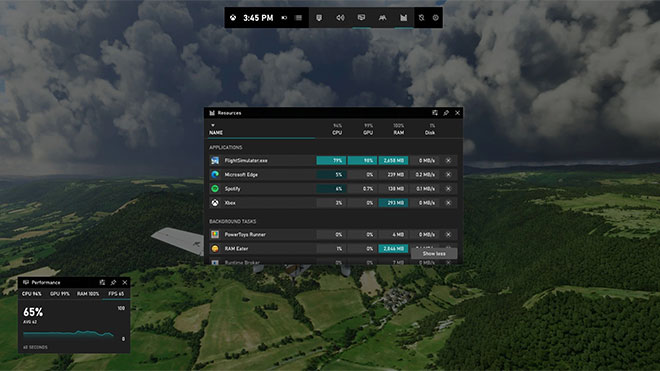Switch to the RAM 100% performance tab
This screenshot has height=371, width=660.
(x=88, y=294)
